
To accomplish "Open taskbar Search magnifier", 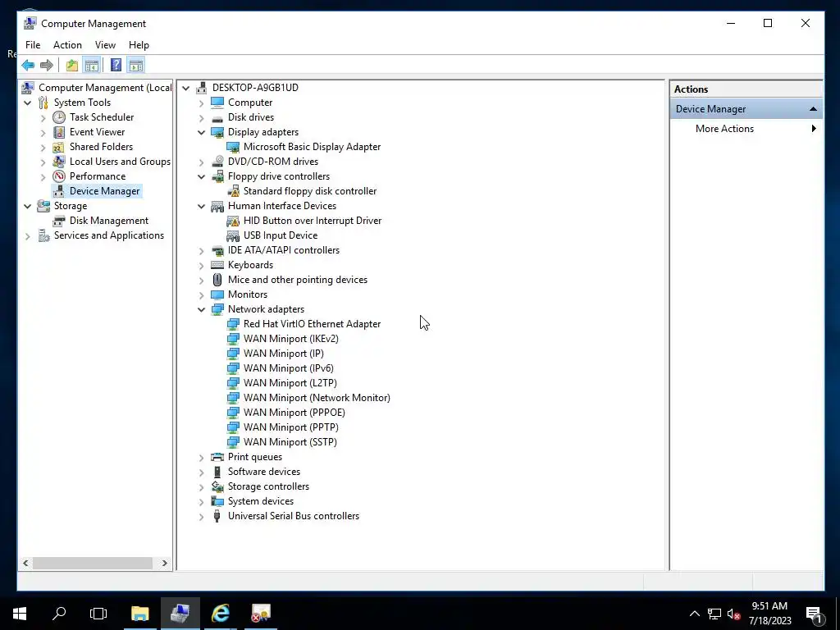I will [59, 614].
